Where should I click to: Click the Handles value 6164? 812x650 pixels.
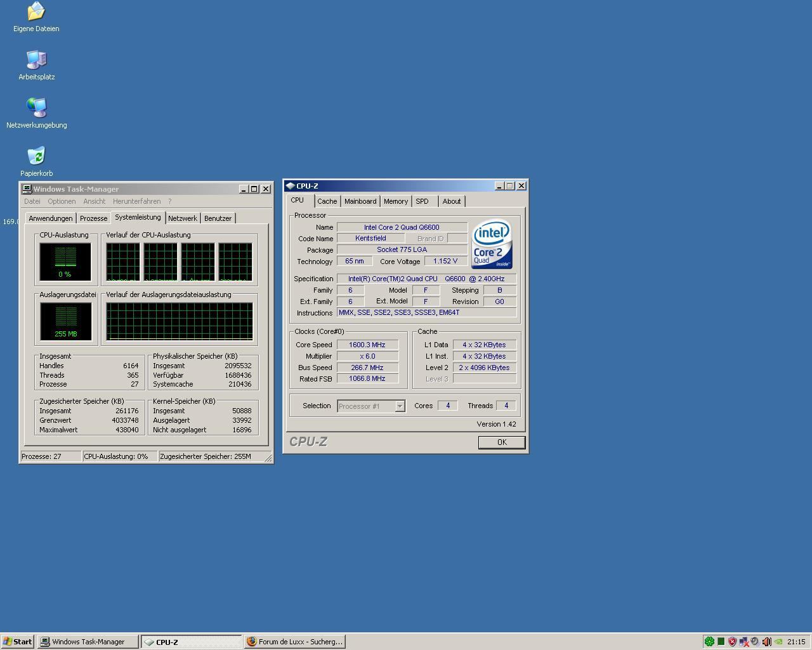click(131, 366)
